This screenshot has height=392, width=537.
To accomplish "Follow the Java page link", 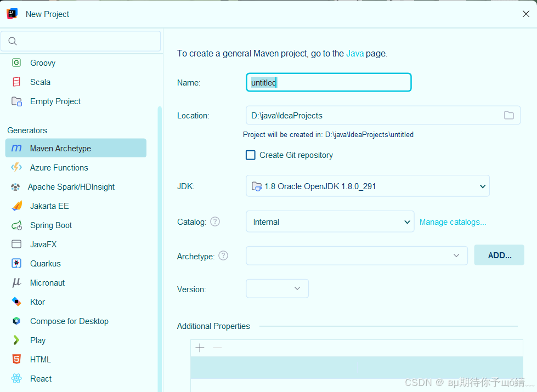I will [355, 53].
